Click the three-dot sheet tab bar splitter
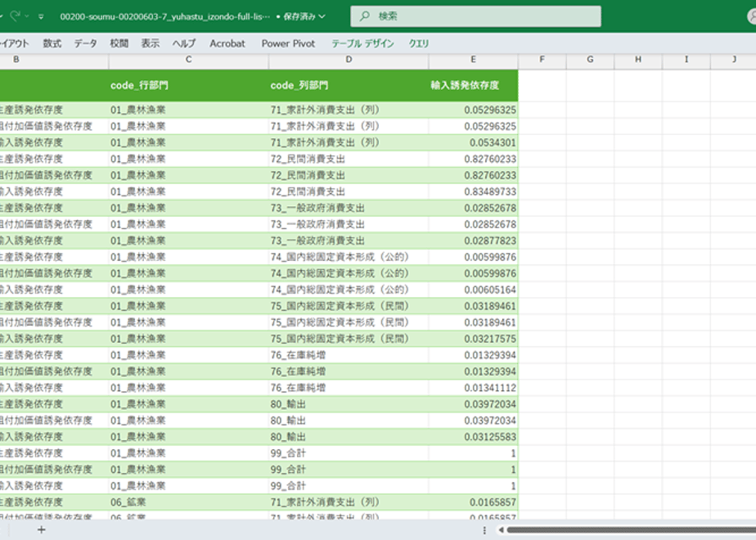The height and width of the screenshot is (540, 756). (484, 530)
